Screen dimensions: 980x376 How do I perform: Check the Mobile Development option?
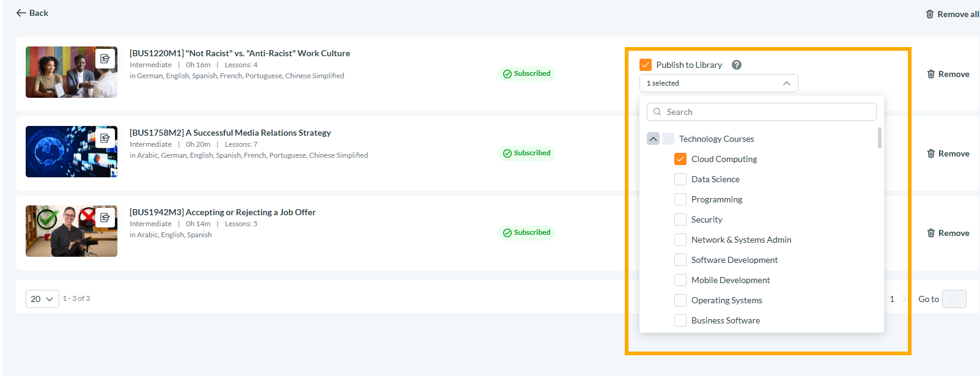pyautogui.click(x=680, y=280)
